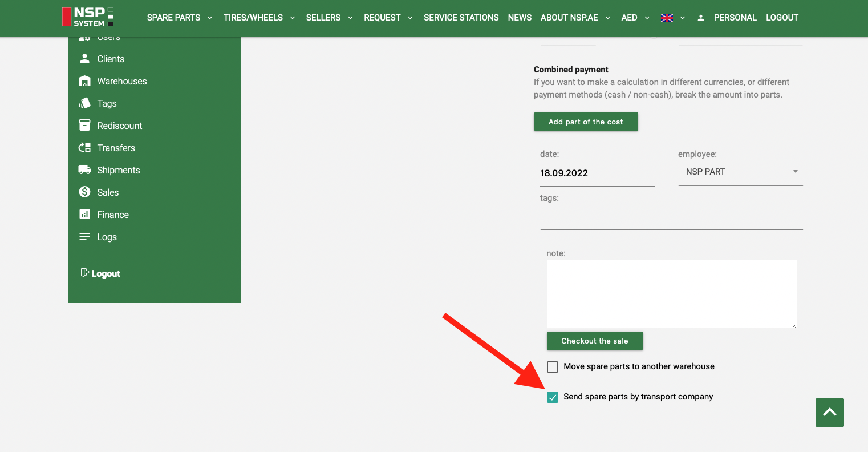Click the Tags icon in sidebar
868x452 pixels.
pos(84,103)
